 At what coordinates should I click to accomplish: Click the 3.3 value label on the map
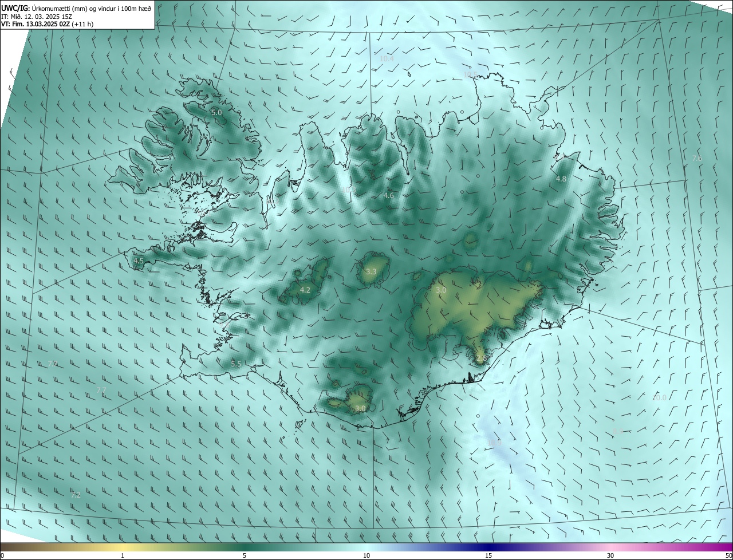[371, 271]
